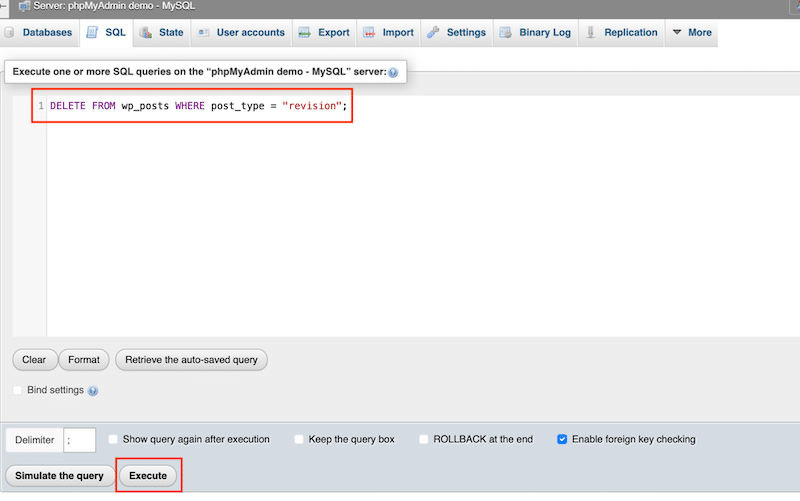Clear the SQL query box
The width and height of the screenshot is (800, 501).
pyautogui.click(x=34, y=360)
